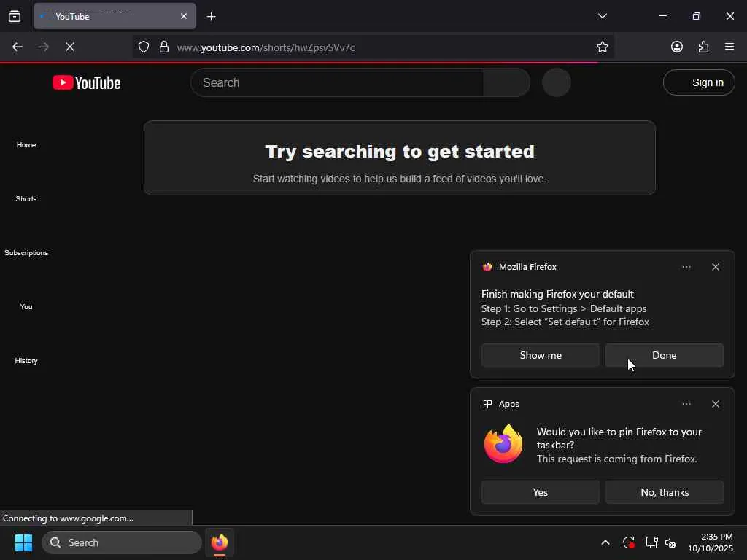The image size is (747, 560).
Task: Open network display tray icon
Action: (651, 542)
